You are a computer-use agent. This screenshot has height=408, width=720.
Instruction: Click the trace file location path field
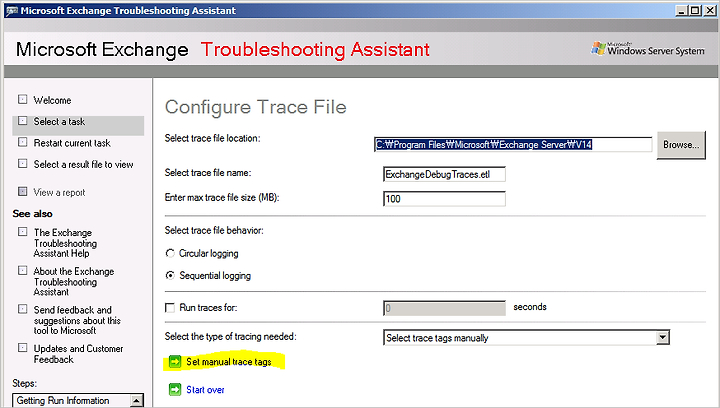513,145
